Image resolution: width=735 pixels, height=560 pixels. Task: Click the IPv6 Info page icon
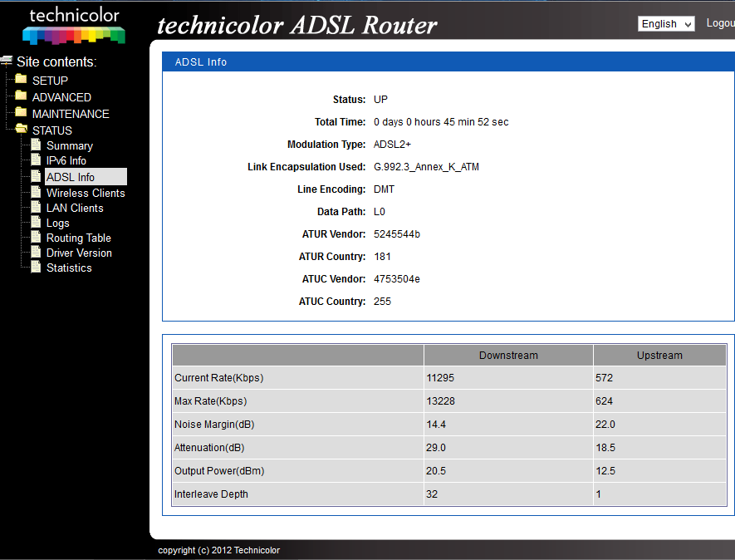36,160
